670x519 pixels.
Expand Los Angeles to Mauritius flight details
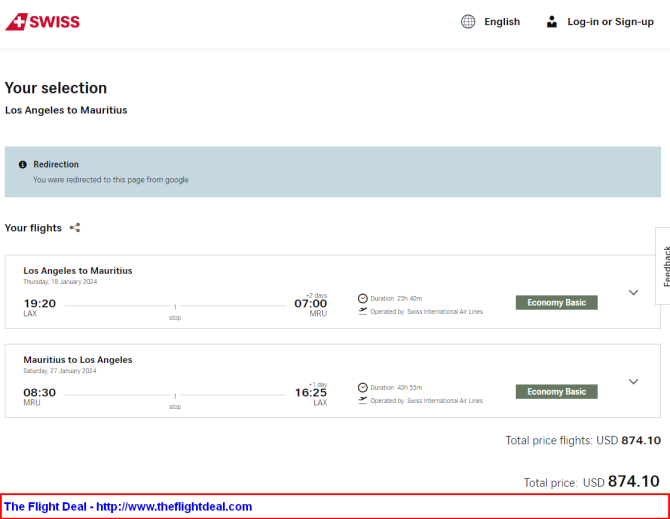click(633, 293)
